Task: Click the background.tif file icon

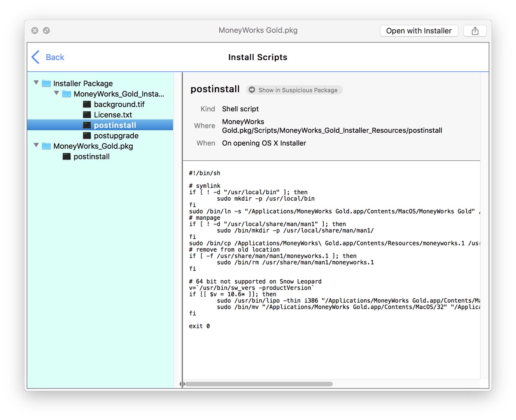Action: (x=87, y=104)
